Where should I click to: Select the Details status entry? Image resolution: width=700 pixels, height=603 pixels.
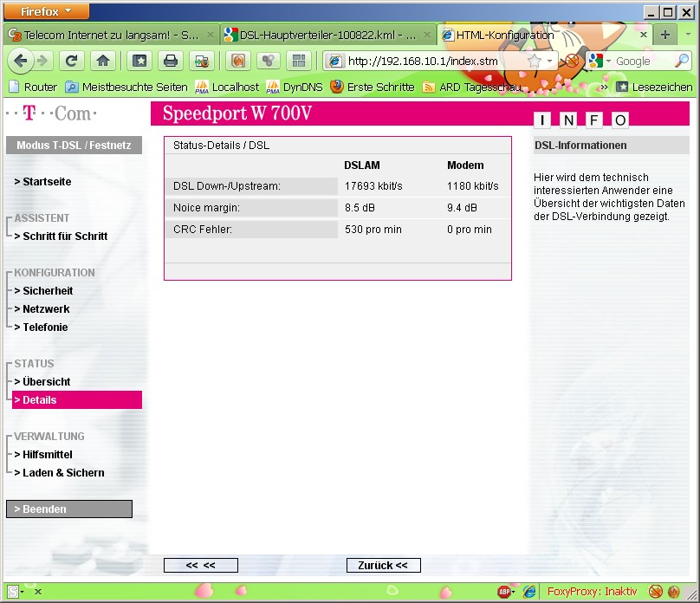coord(77,400)
